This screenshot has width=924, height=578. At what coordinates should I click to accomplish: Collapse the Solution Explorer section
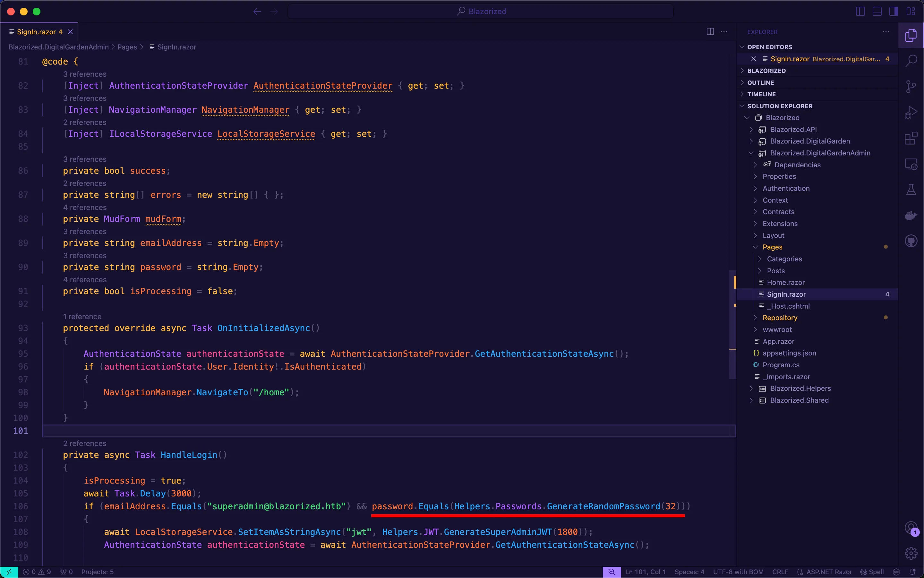point(817,106)
